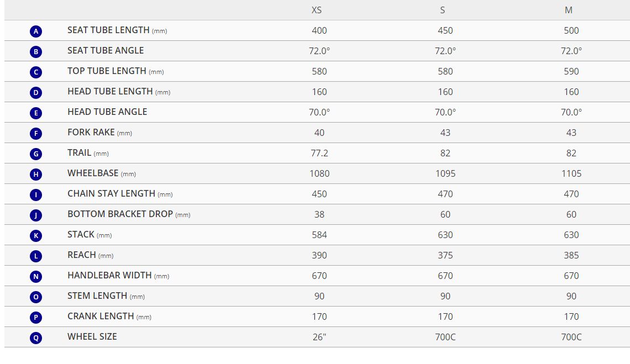Select the S size column header

pos(442,10)
